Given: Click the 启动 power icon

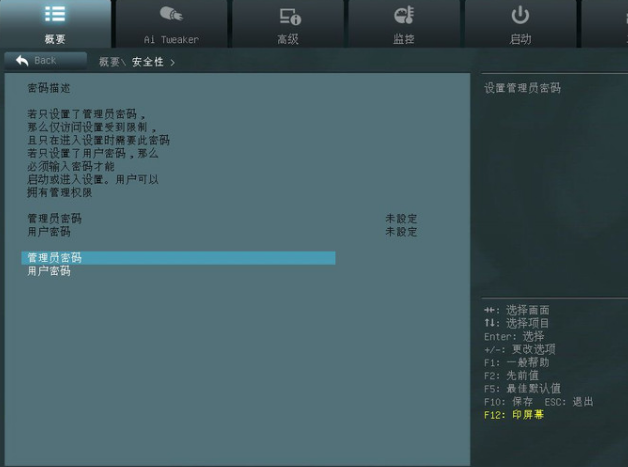Looking at the screenshot, I should point(520,15).
